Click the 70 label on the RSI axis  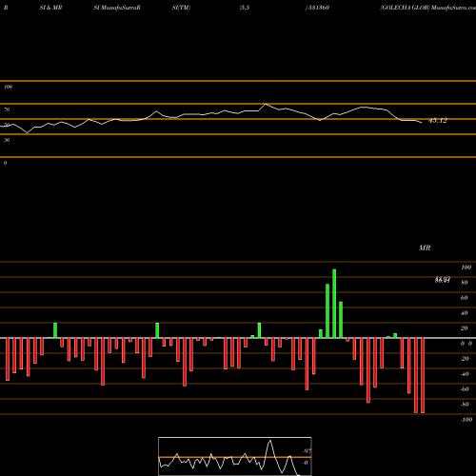[7, 109]
